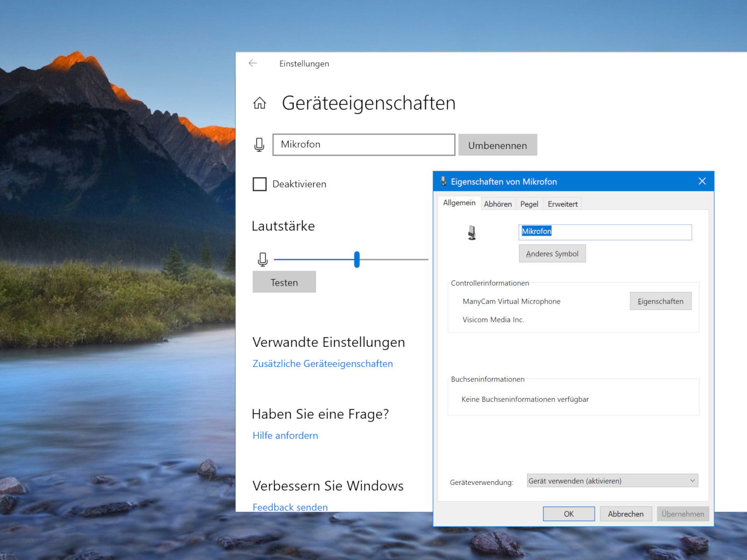
Task: Click the Anderes Symbol button
Action: click(x=552, y=254)
